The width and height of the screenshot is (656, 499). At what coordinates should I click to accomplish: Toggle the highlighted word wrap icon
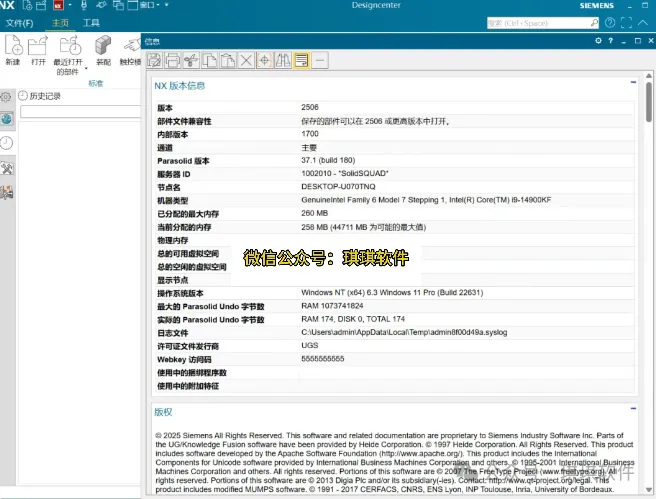301,60
